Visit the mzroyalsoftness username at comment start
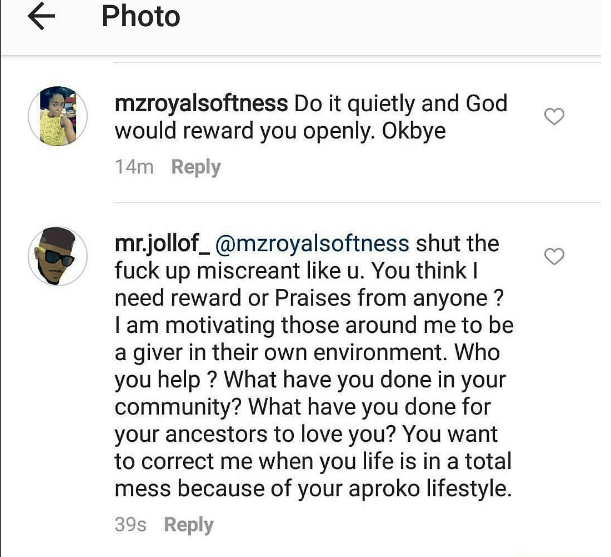611x557 pixels. point(202,104)
